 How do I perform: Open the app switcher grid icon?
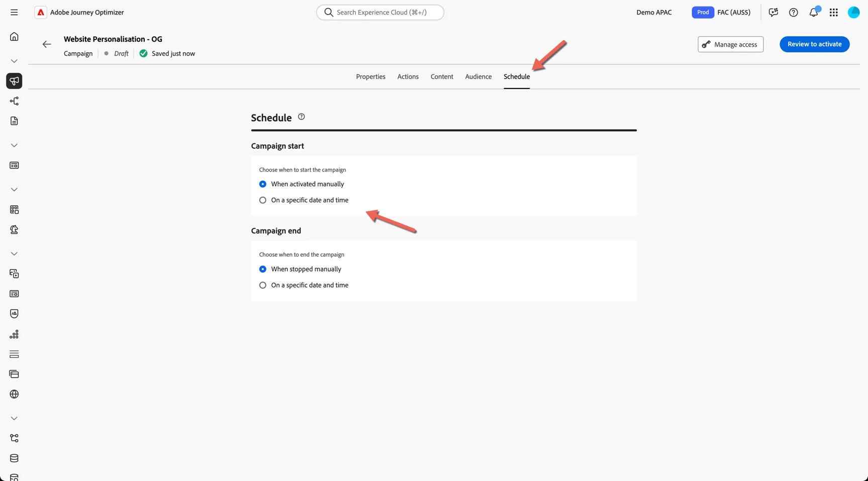834,13
